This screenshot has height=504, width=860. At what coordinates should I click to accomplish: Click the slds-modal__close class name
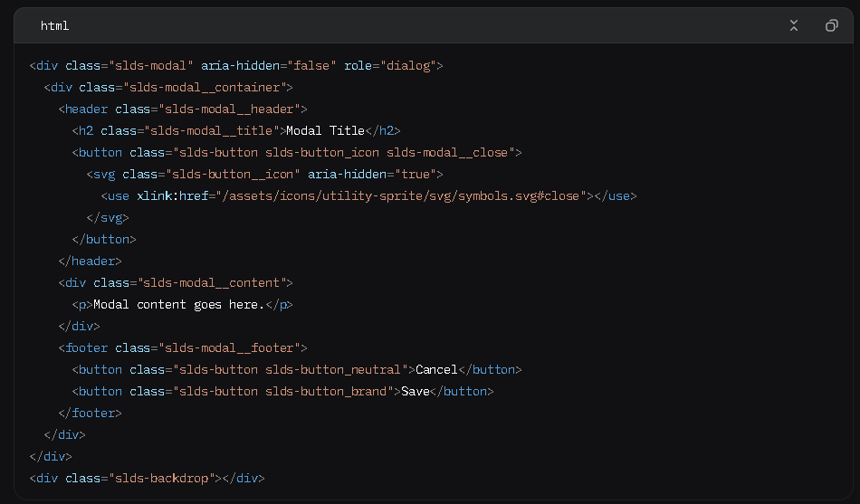451,153
